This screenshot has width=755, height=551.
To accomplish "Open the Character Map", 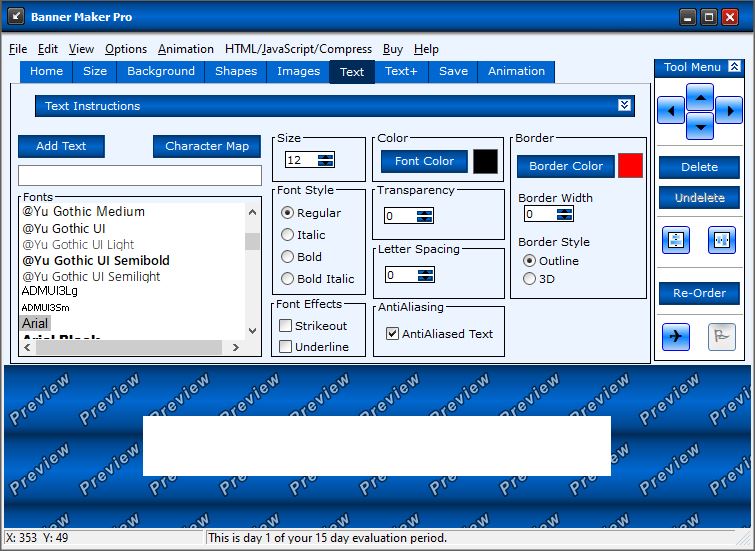I will point(207,146).
